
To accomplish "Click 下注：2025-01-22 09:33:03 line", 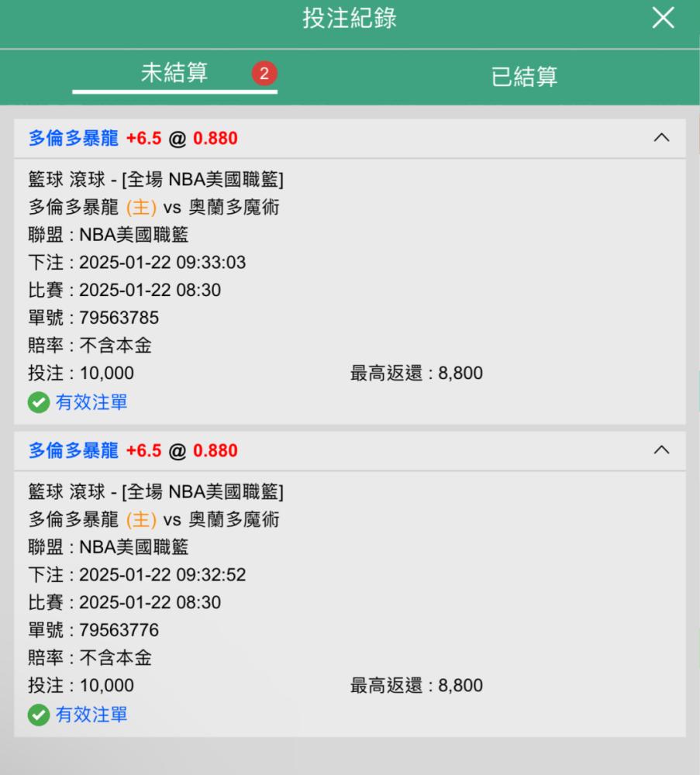I will click(137, 262).
